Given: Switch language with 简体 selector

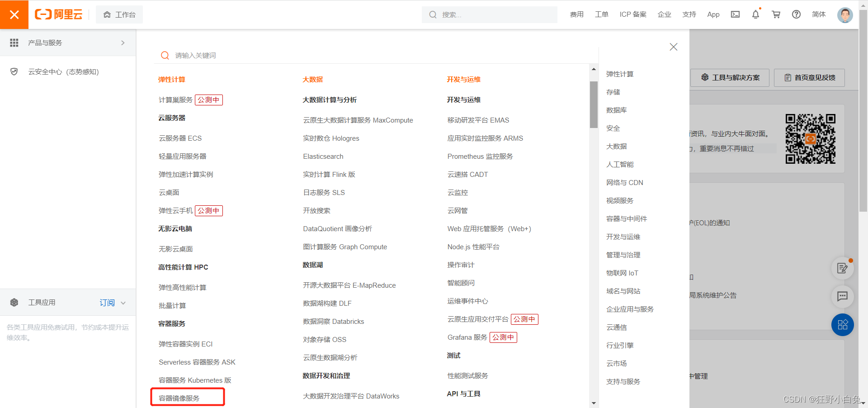Looking at the screenshot, I should 819,14.
